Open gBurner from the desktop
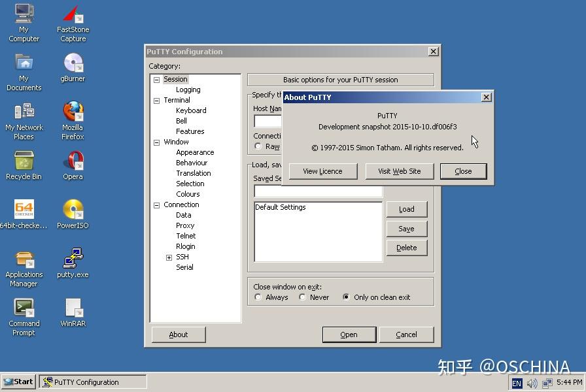586x392 pixels. pyautogui.click(x=72, y=65)
